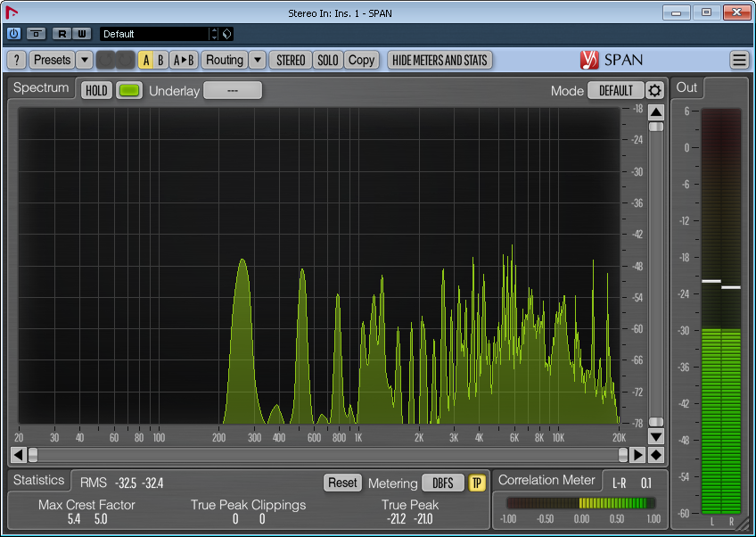Click the Reset statistics button
The width and height of the screenshot is (756, 537).
point(342,483)
